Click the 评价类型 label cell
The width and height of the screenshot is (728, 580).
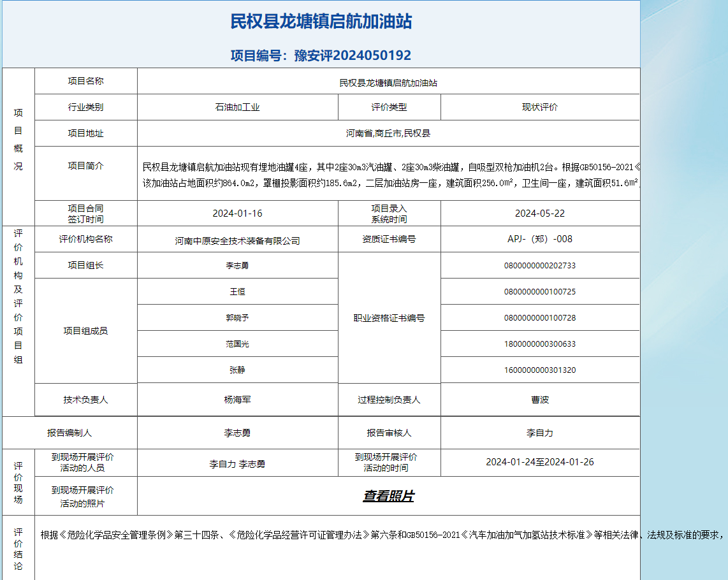click(389, 107)
